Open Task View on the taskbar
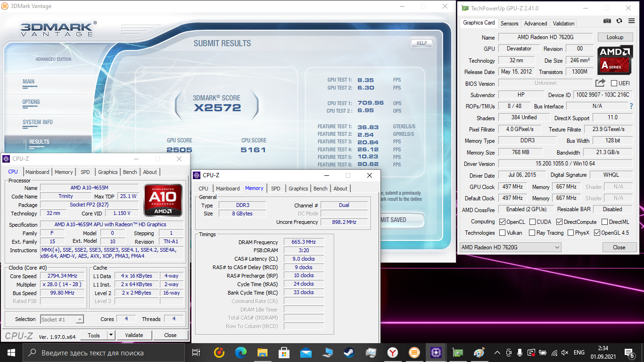644x362 pixels. pyautogui.click(x=196, y=353)
